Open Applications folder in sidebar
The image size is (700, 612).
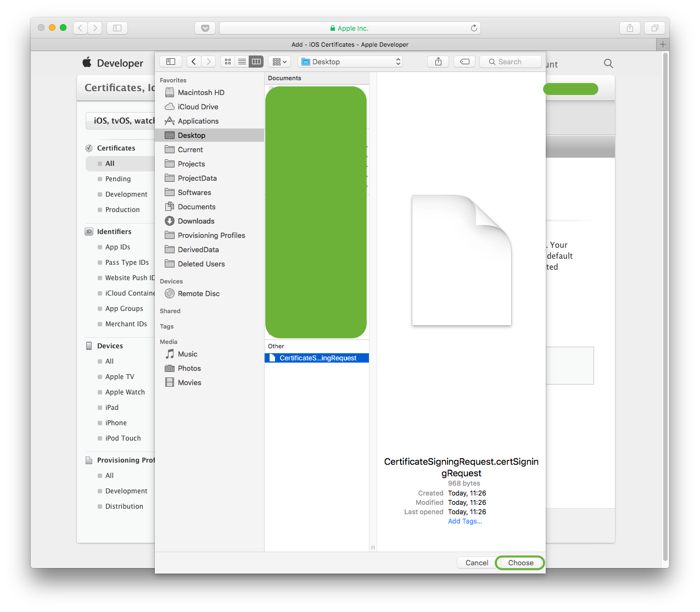209,121
